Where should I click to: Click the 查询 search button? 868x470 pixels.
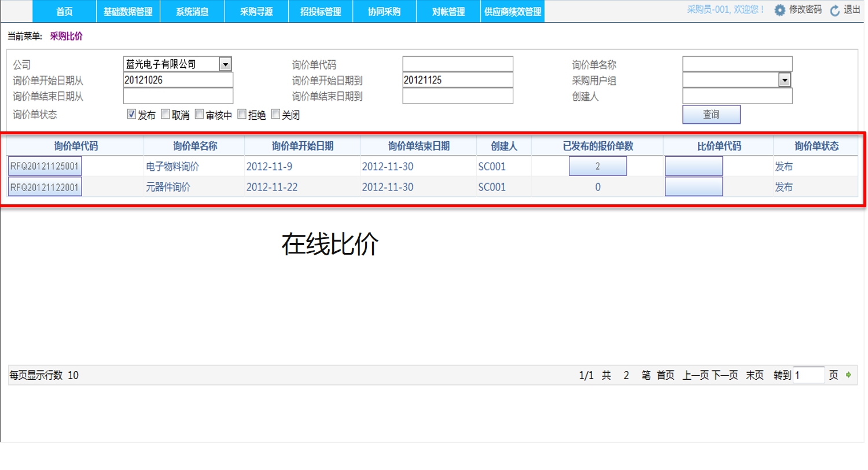[711, 114]
